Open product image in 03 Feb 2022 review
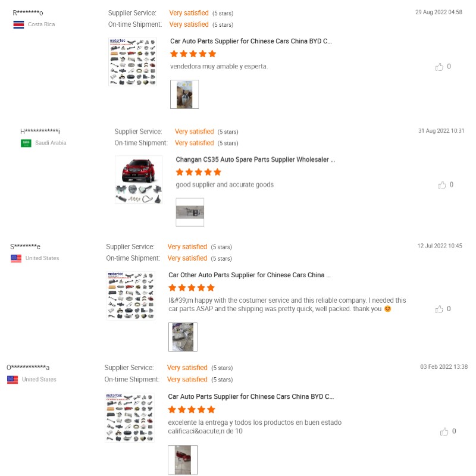Screen dimensions: 476x476 coord(130,417)
